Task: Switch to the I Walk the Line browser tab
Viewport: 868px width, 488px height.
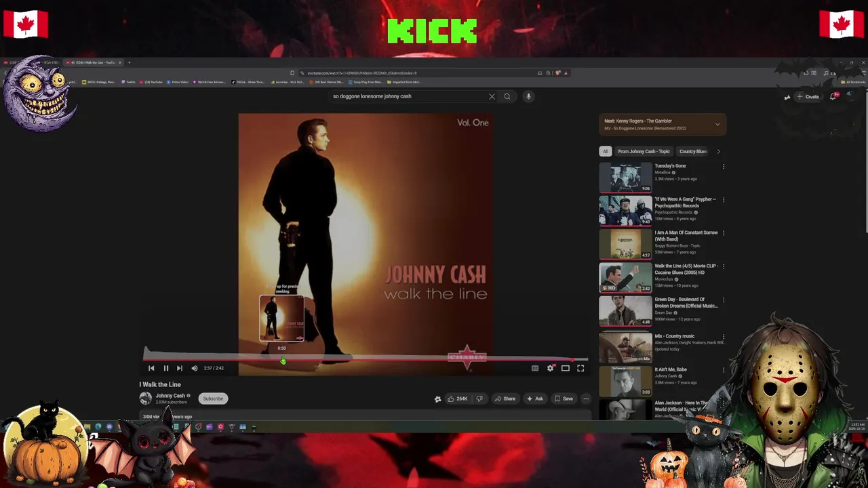Action: pyautogui.click(x=94, y=62)
